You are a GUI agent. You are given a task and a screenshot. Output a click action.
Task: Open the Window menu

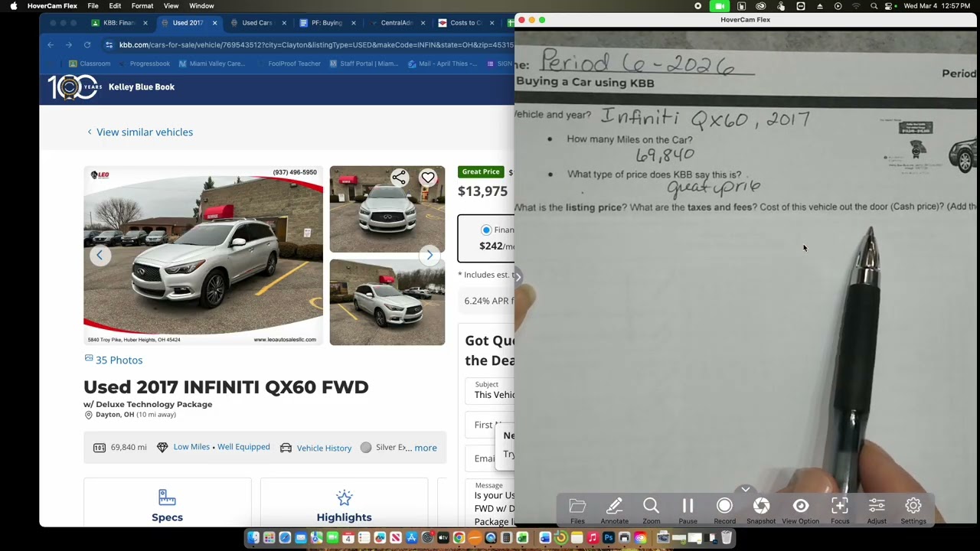point(201,6)
